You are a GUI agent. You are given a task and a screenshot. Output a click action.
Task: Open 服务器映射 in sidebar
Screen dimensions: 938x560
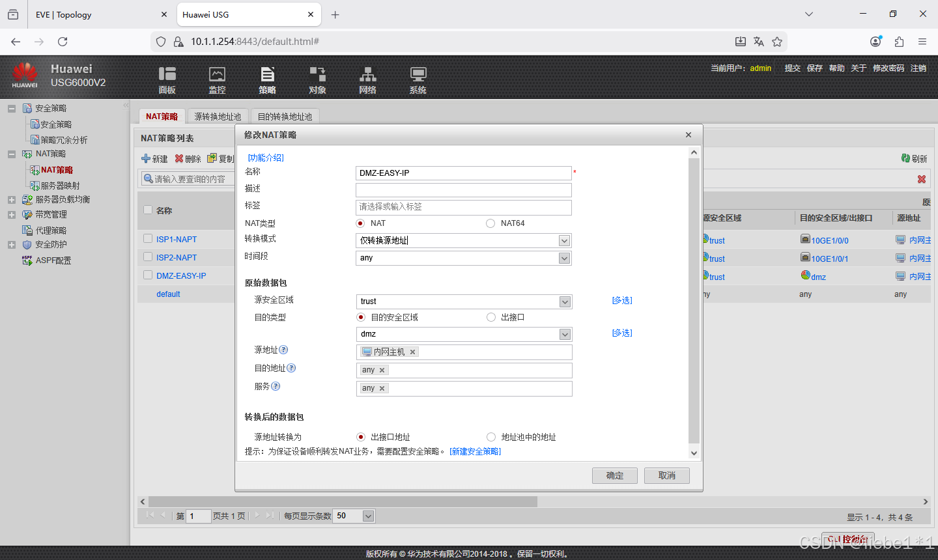click(x=60, y=186)
